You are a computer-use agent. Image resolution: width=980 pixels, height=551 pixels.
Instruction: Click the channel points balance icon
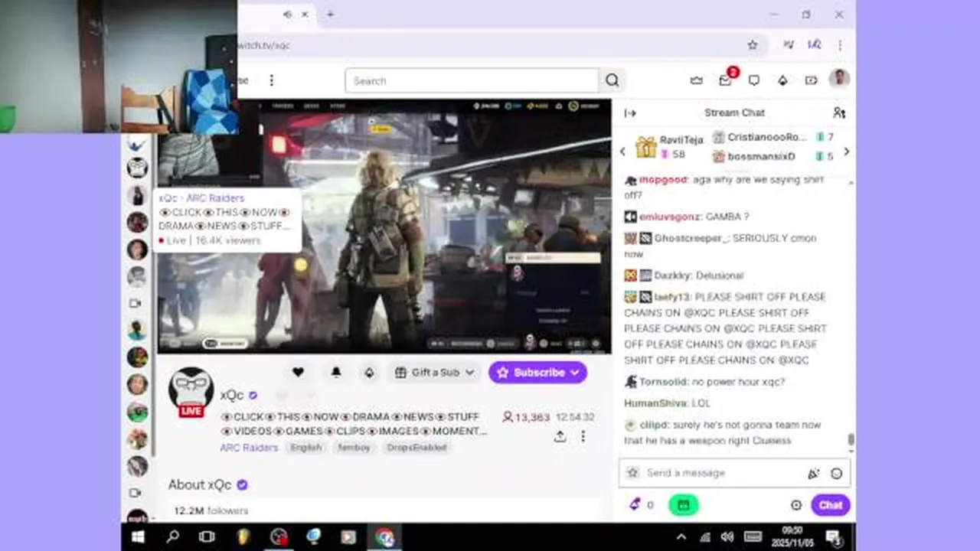point(635,504)
